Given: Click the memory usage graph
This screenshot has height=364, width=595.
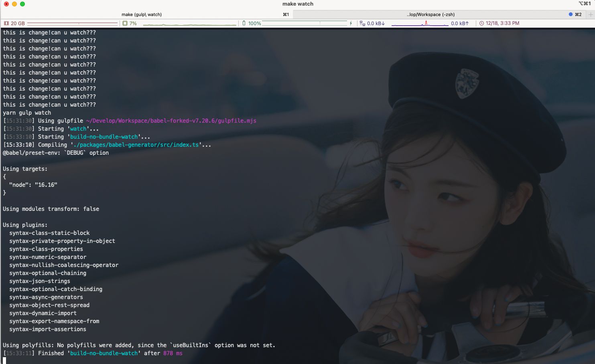Looking at the screenshot, I should pyautogui.click(x=72, y=23).
